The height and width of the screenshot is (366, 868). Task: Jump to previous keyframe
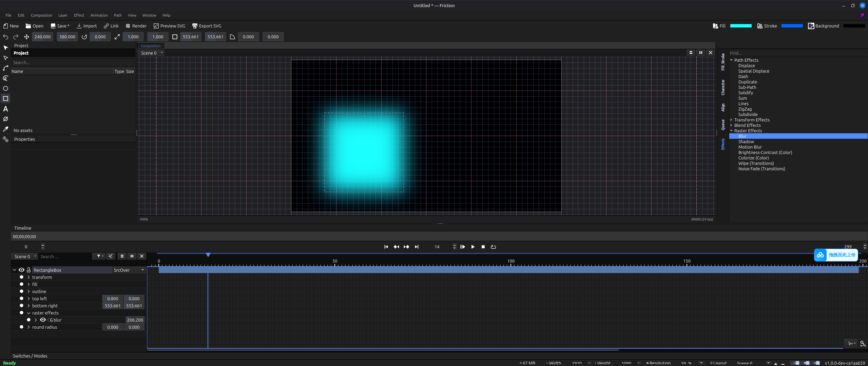click(x=396, y=247)
